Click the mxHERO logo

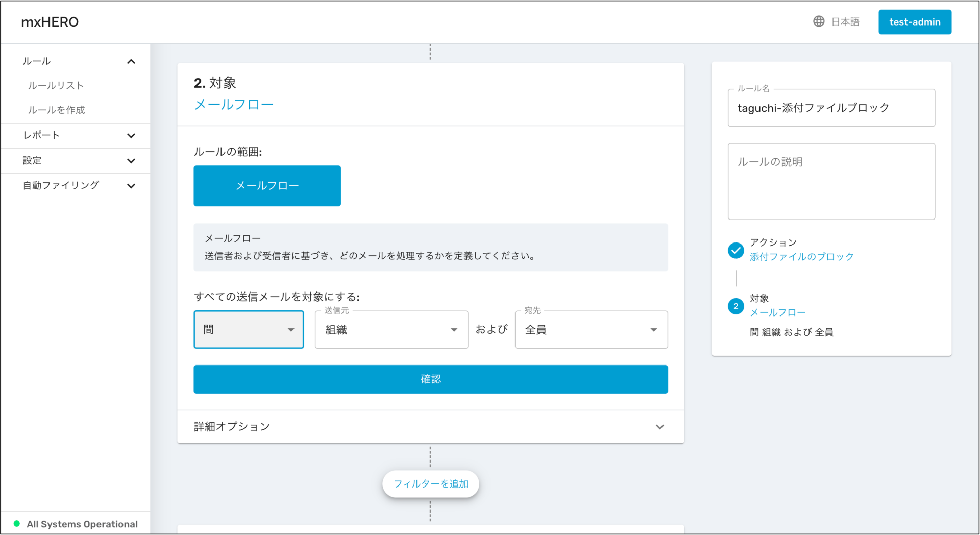[50, 21]
